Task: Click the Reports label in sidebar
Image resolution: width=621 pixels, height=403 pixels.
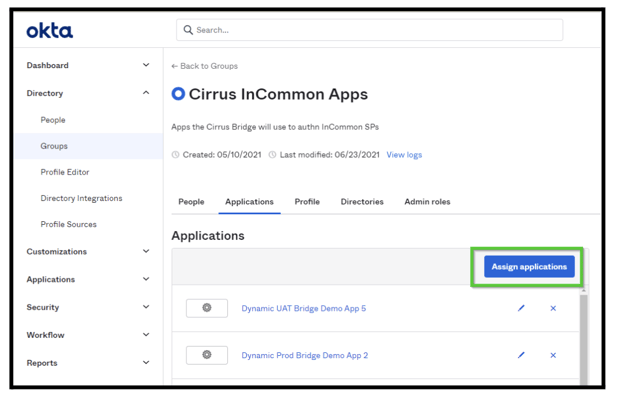Action: [x=42, y=363]
